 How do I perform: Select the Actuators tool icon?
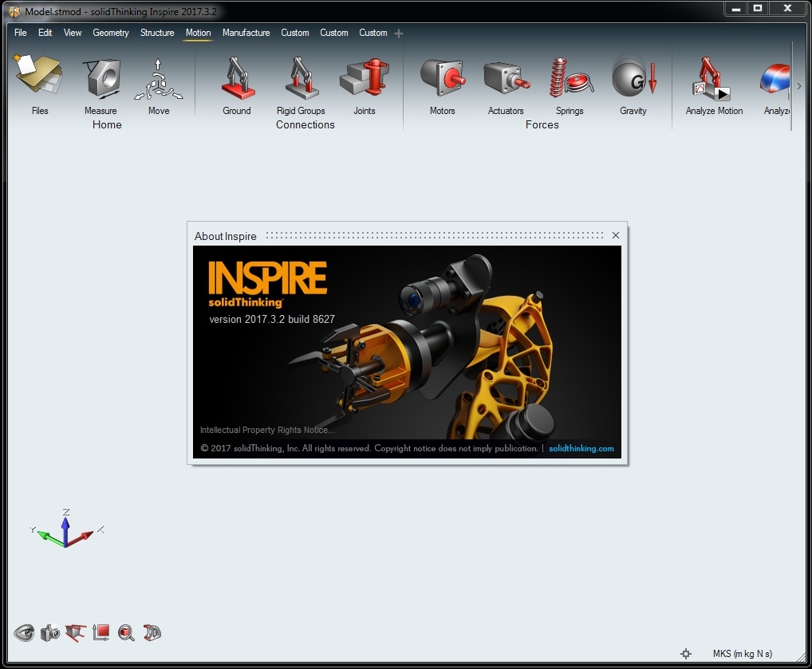tap(506, 79)
